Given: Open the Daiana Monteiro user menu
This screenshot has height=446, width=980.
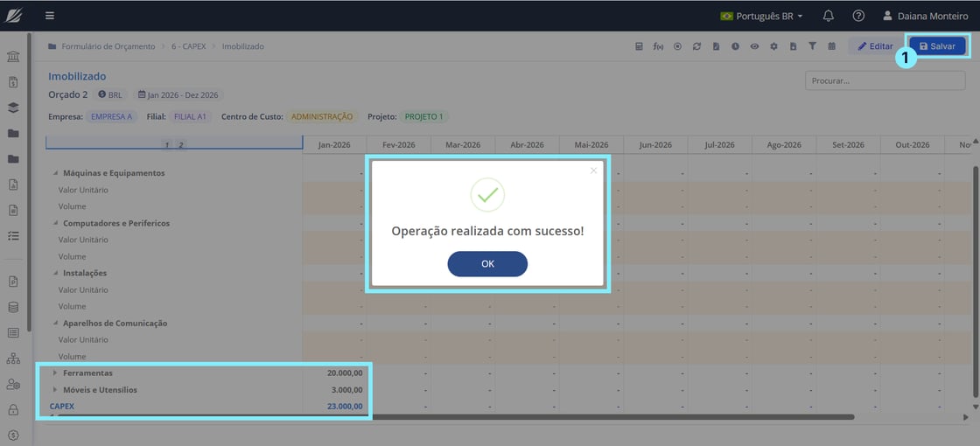Looking at the screenshot, I should pos(926,17).
